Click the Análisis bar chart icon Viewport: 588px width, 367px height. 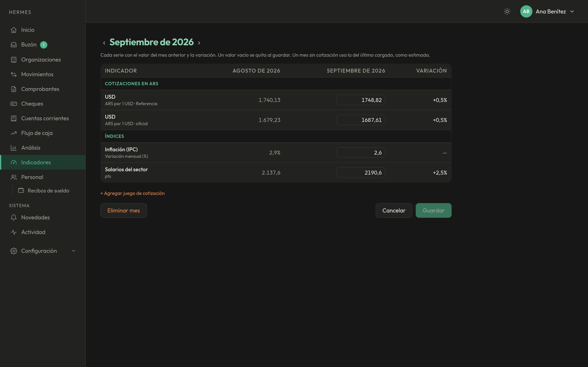(x=14, y=148)
